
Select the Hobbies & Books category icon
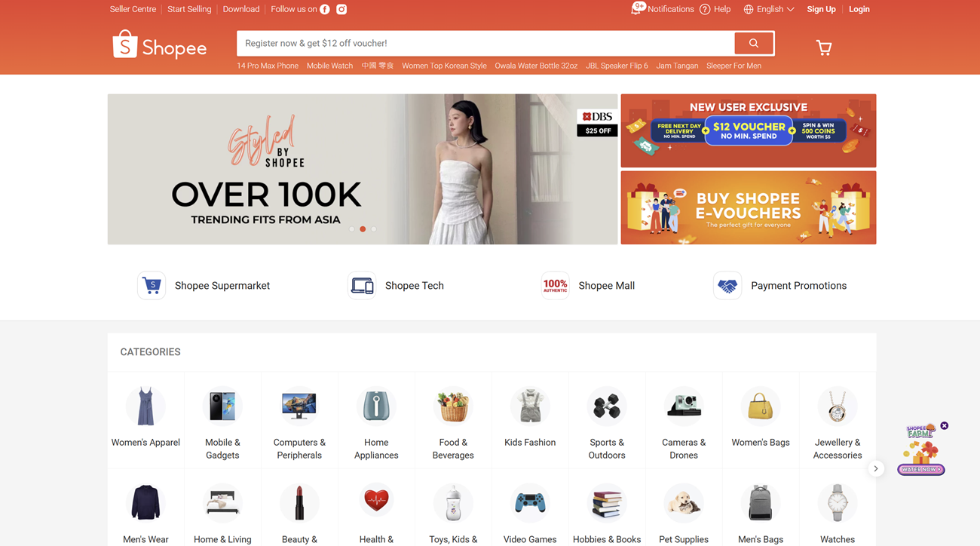point(607,503)
